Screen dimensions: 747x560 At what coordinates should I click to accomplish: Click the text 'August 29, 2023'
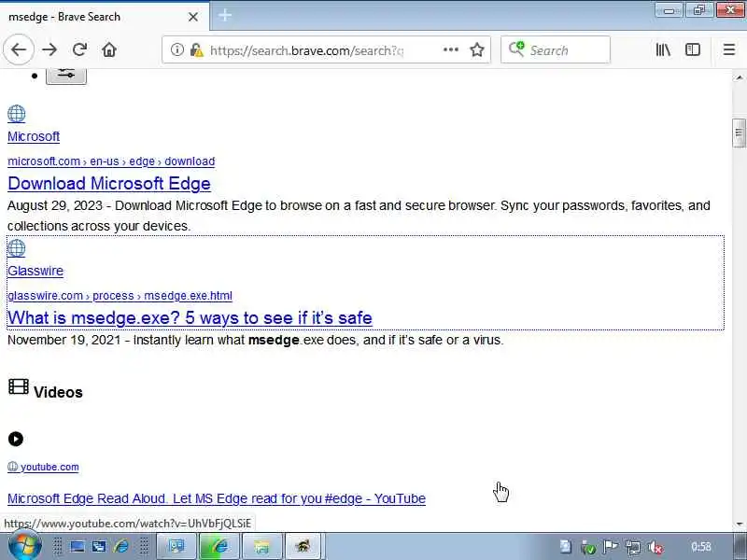click(55, 205)
